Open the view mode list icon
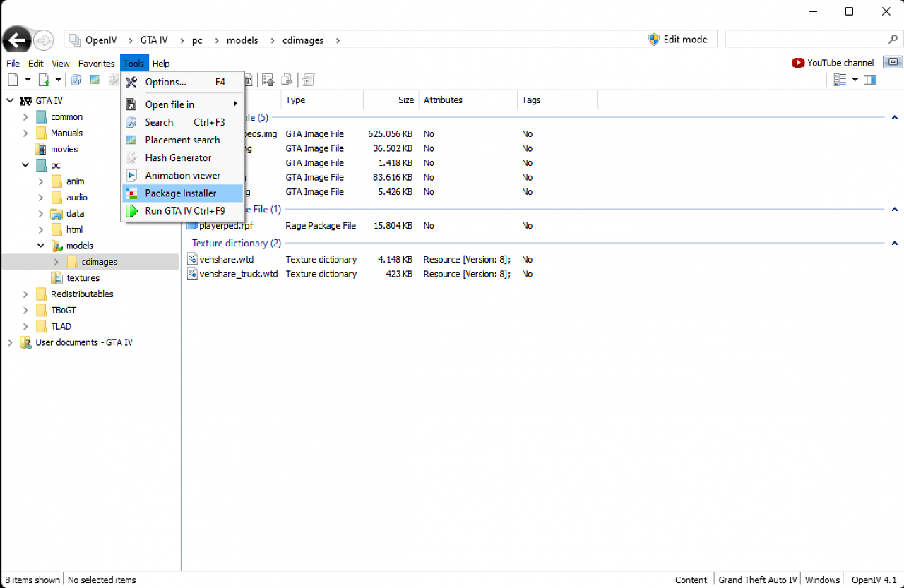The height and width of the screenshot is (588, 904). [x=840, y=80]
